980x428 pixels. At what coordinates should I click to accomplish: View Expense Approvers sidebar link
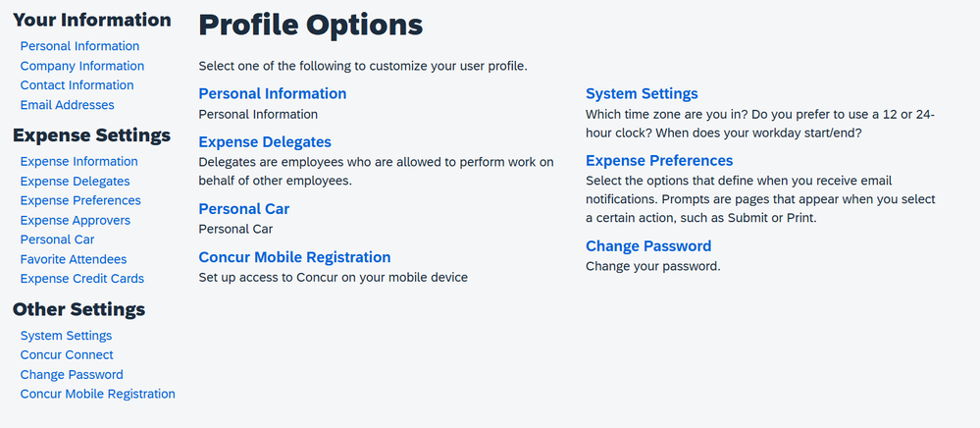coord(75,220)
